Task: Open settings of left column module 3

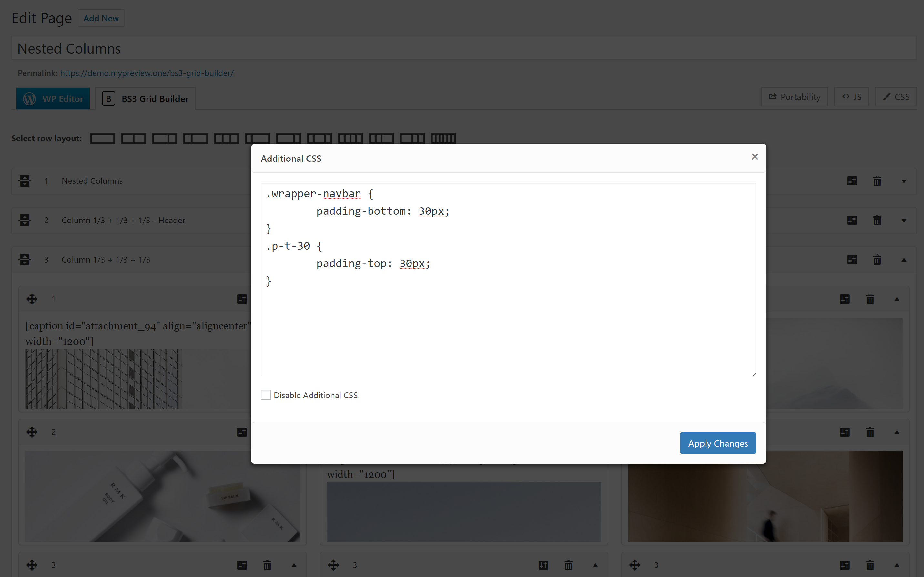Action: click(x=242, y=565)
